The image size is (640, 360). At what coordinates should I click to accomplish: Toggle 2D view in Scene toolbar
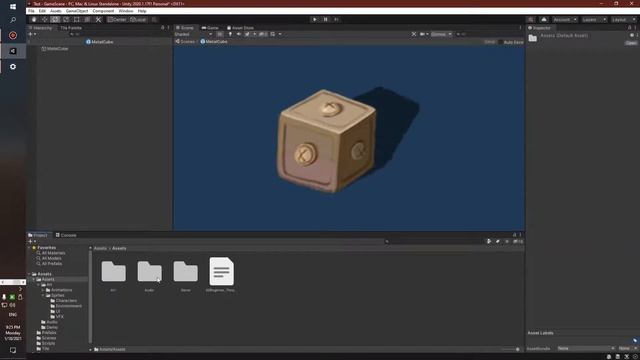coord(220,34)
